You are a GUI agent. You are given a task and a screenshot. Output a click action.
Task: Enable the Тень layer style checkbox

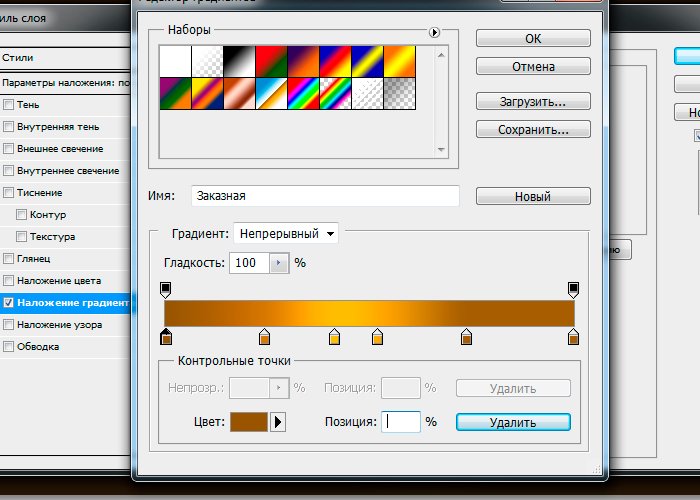[x=9, y=104]
